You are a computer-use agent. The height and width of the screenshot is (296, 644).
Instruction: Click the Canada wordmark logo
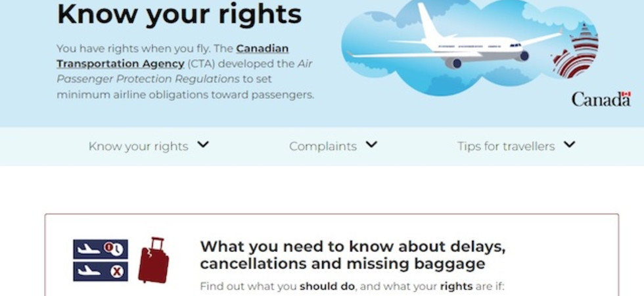pos(601,99)
